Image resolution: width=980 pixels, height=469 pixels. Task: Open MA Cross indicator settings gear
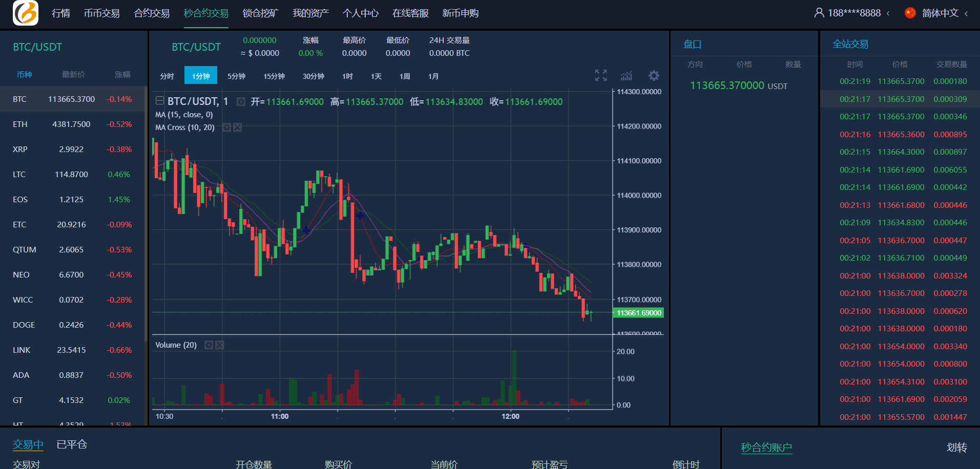(226, 127)
